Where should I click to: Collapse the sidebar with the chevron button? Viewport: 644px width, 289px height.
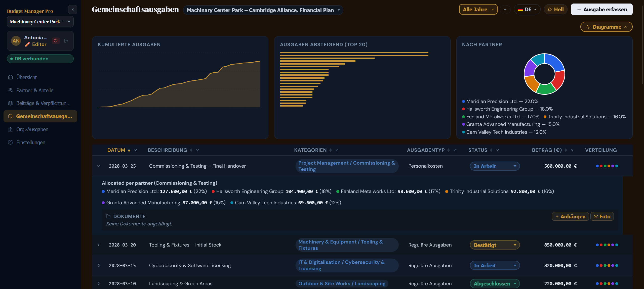73,10
